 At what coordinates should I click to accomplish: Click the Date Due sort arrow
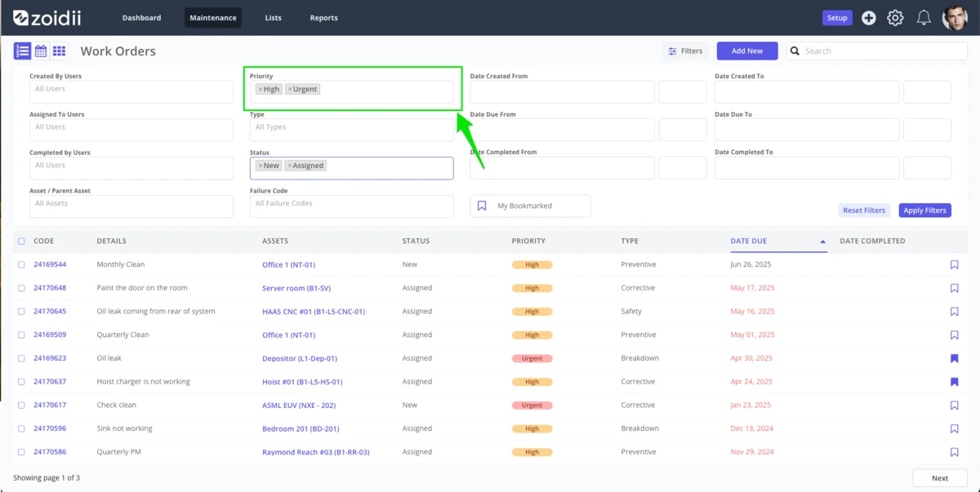(x=822, y=242)
